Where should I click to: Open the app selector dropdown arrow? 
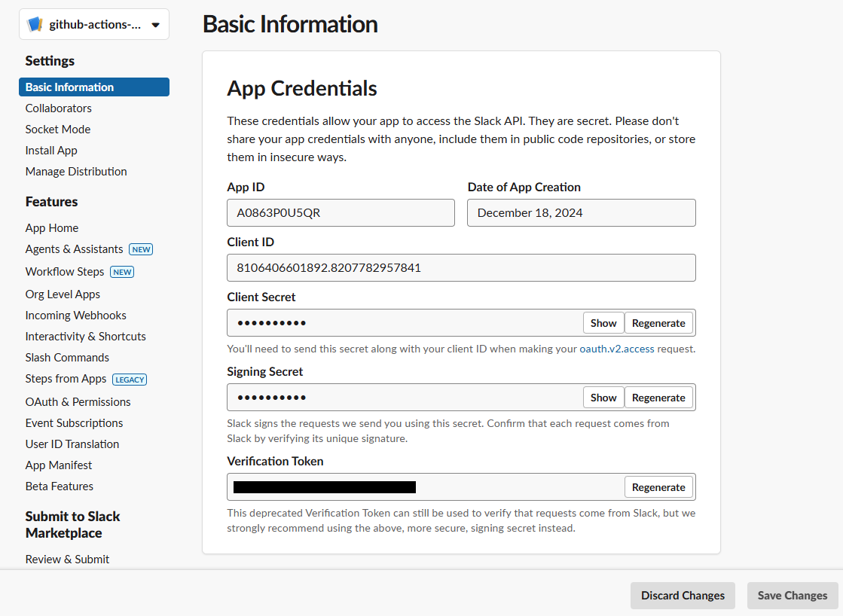[x=156, y=25]
